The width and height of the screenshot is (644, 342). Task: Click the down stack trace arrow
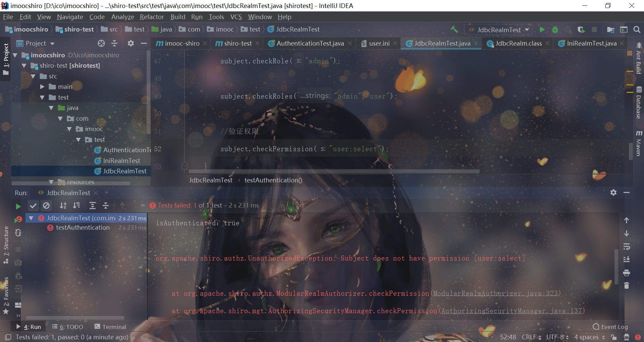click(626, 233)
